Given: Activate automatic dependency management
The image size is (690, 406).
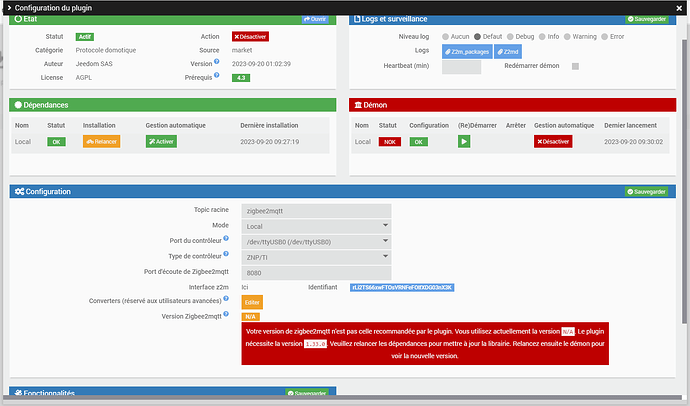Looking at the screenshot, I should (x=161, y=142).
